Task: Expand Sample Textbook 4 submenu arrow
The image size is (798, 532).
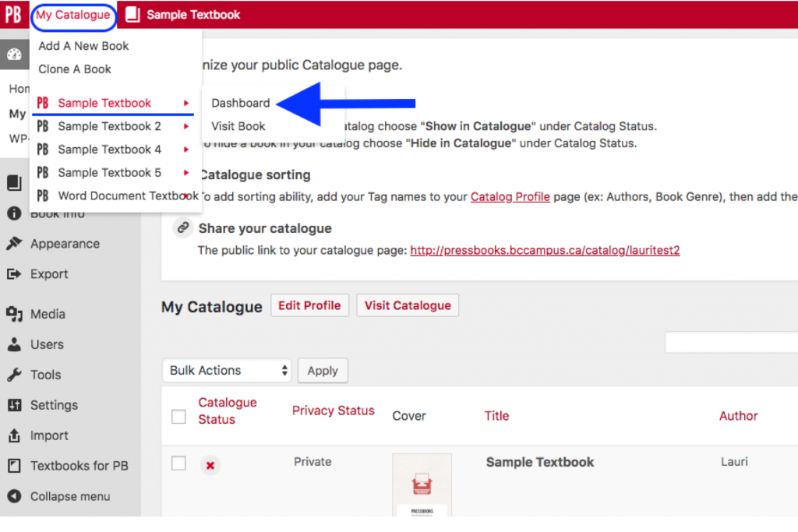Action: (186, 150)
